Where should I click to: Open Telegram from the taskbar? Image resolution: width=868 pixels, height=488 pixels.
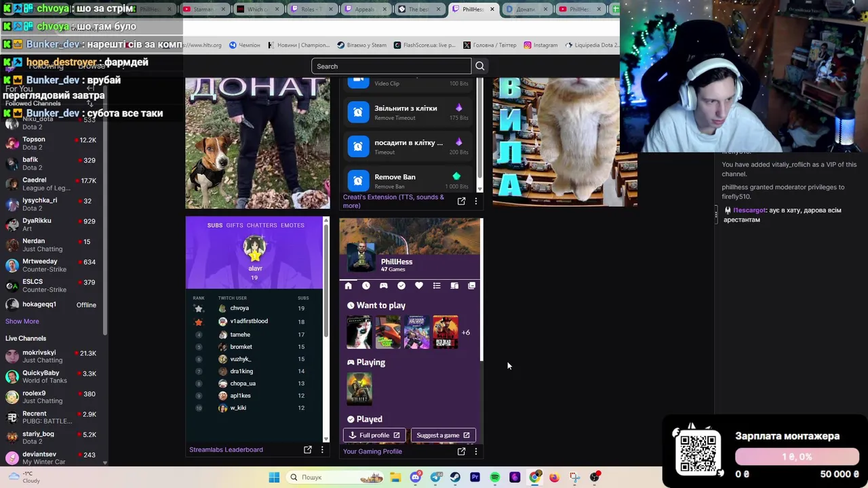[436, 477]
